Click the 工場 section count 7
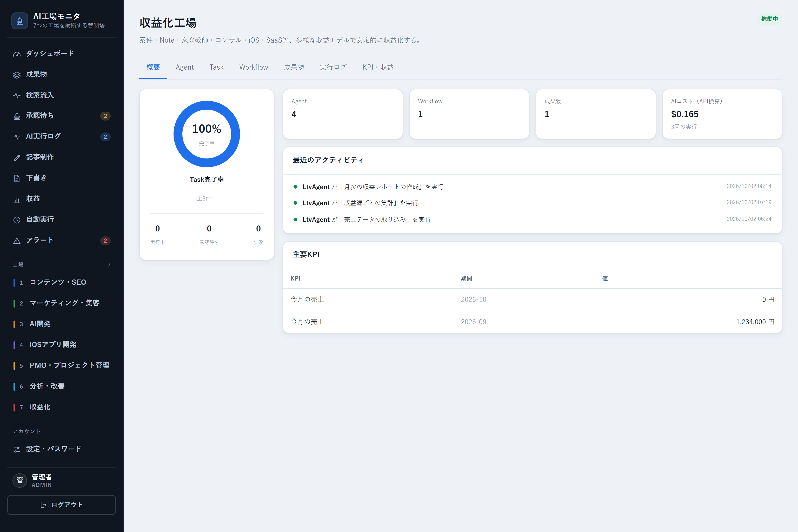798x532 pixels. pos(109,265)
